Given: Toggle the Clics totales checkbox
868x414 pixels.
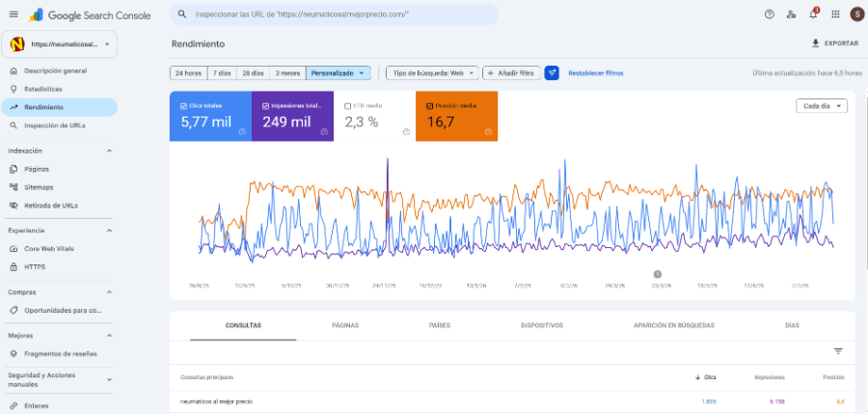Looking at the screenshot, I should click(184, 105).
